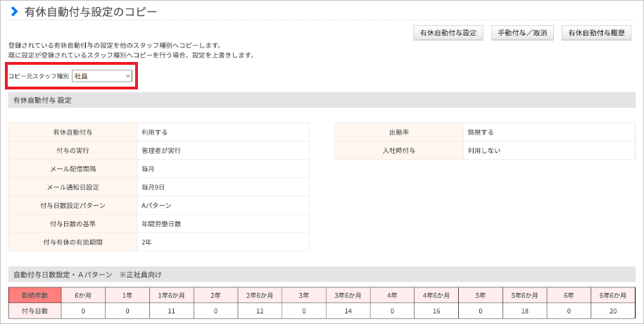Screen dimensions: 644x324
Task: Open the コピー元スタッフ種別 dropdown
Action: coord(102,76)
